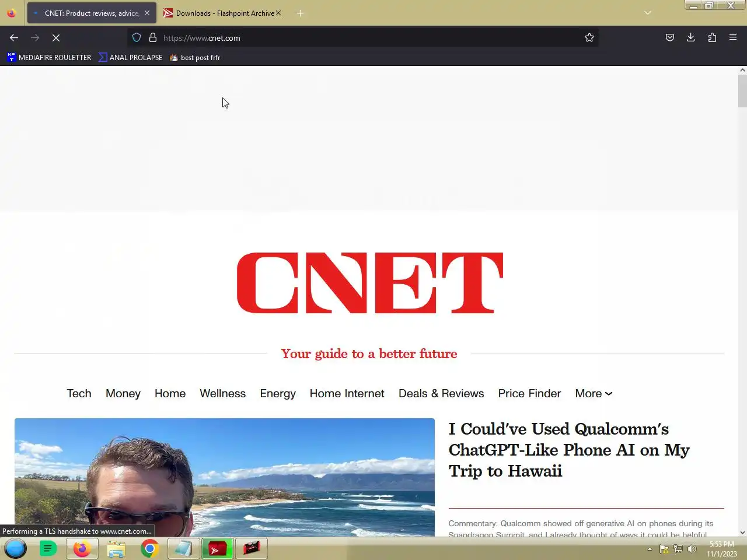This screenshot has height=560, width=747.
Task: Click the Hawaii beach article image
Action: (225, 477)
